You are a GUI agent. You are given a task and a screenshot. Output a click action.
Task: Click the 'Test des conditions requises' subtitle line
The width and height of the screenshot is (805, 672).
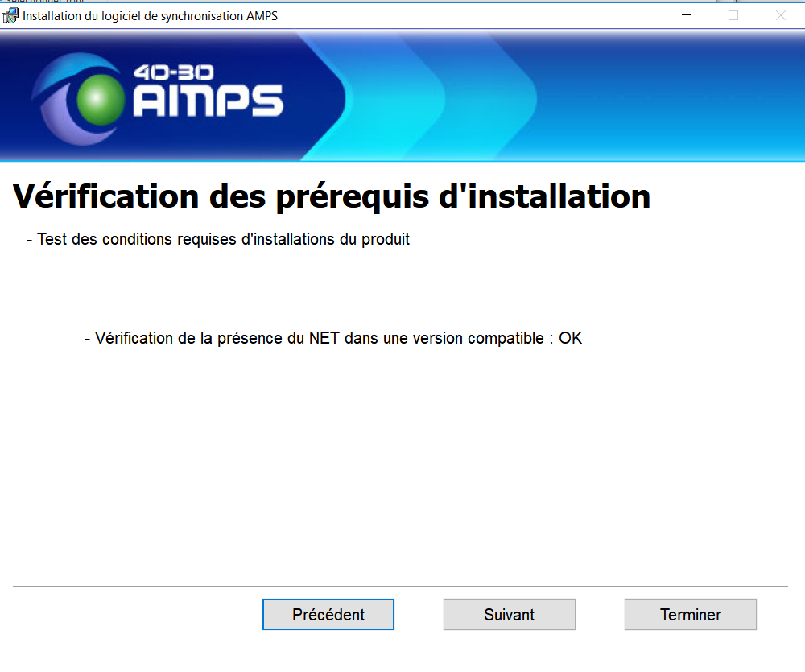pos(218,239)
